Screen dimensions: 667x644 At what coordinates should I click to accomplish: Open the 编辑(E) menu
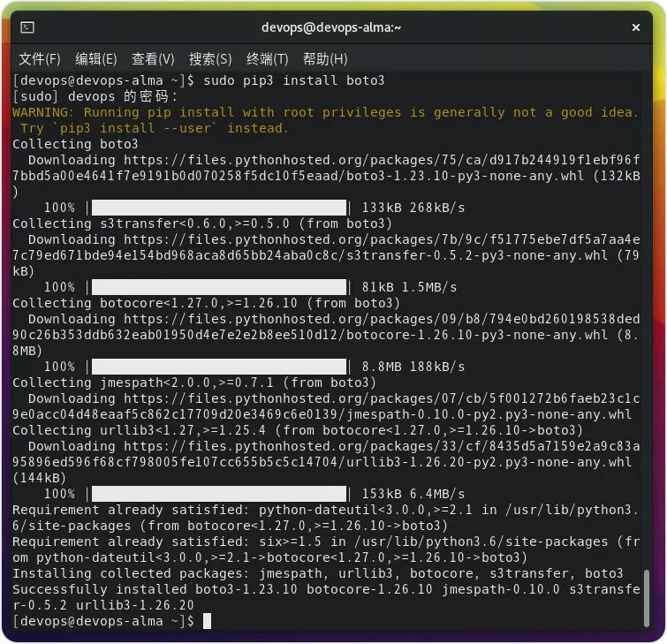tap(96, 59)
